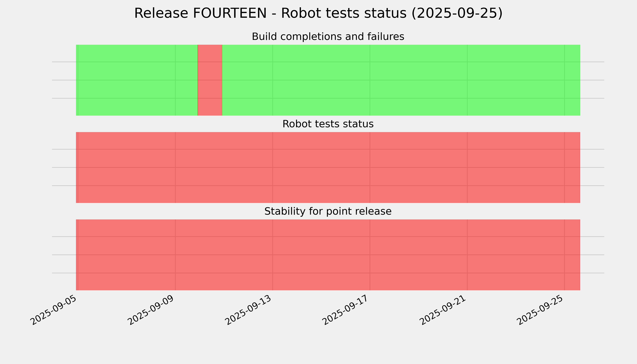This screenshot has height=364, width=637.
Task: Click Robot tests red band between 09-09 and 09-13
Action: pyautogui.click(x=224, y=167)
